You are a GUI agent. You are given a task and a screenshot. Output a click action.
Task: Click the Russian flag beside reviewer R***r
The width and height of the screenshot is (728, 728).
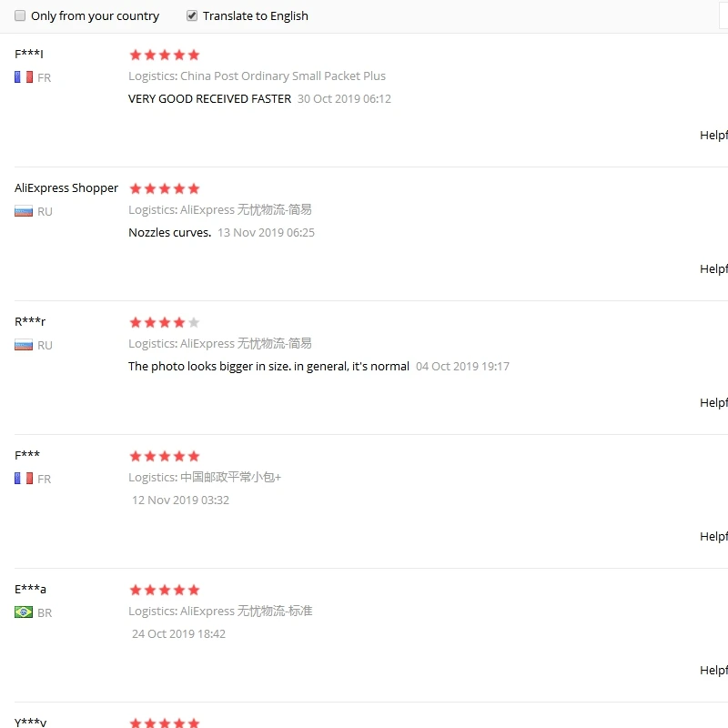click(24, 345)
